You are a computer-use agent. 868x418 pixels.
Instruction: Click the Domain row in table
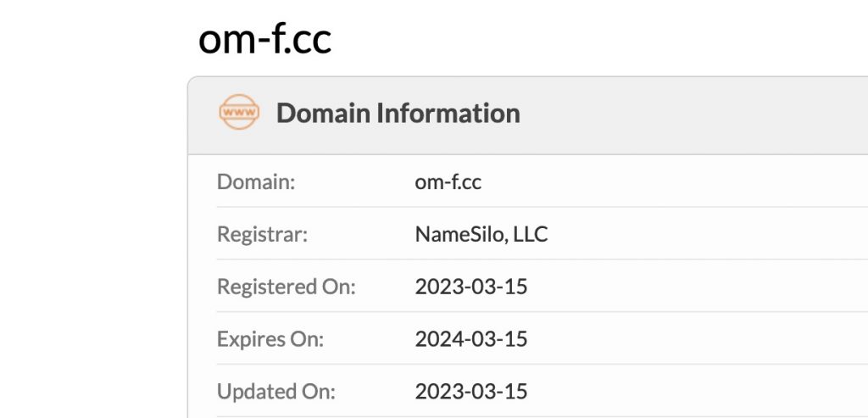[x=542, y=181]
